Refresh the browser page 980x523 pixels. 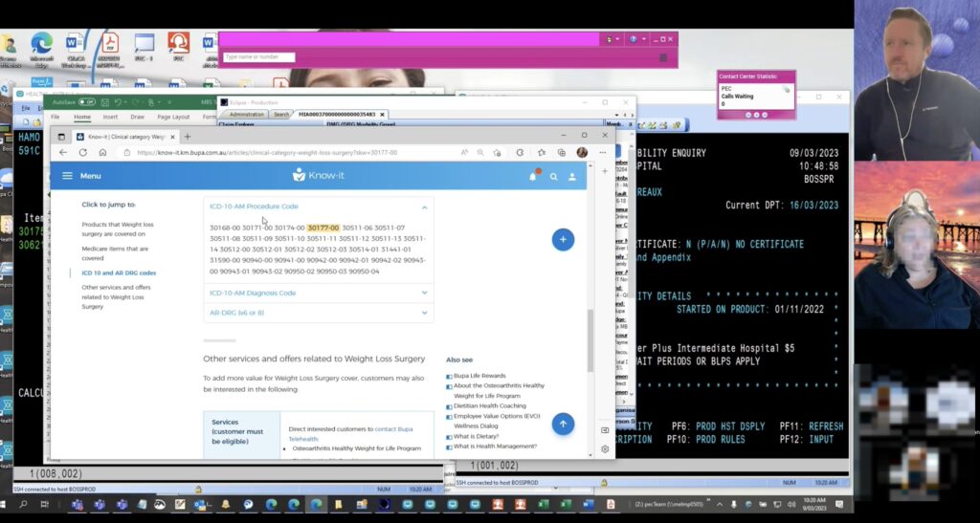point(83,152)
